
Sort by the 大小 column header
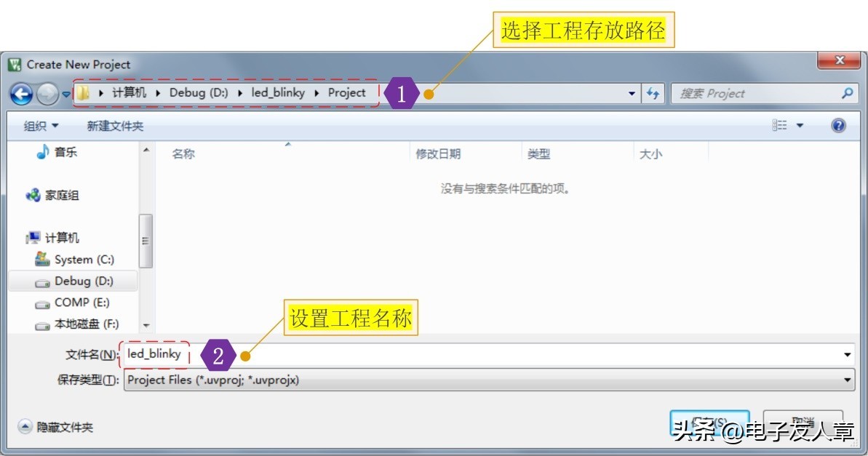coord(650,154)
